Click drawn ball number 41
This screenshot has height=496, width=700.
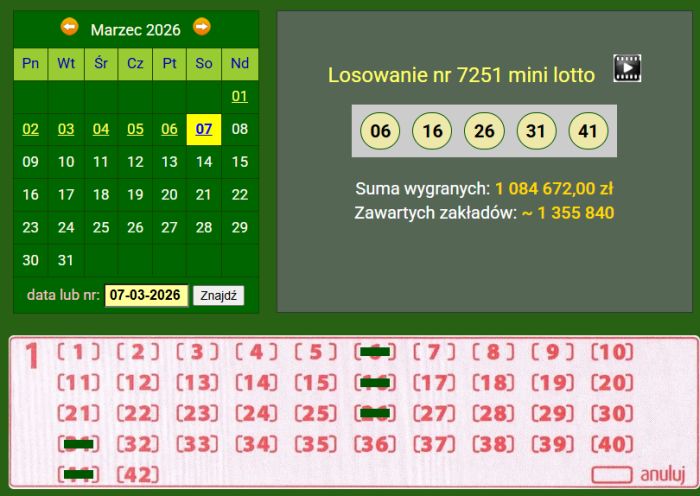(588, 131)
